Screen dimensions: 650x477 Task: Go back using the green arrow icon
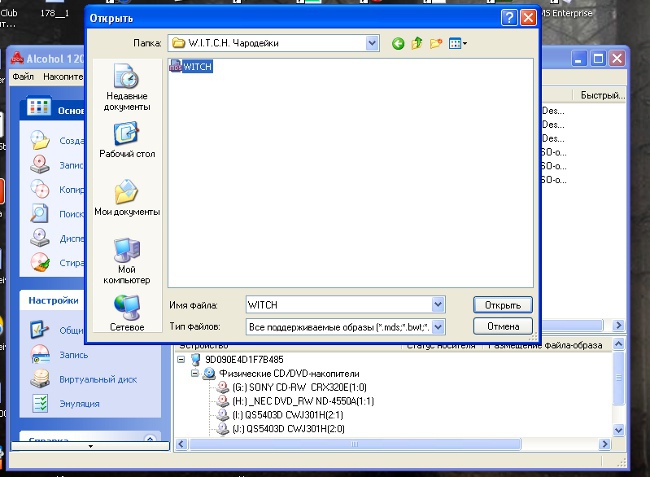(398, 43)
